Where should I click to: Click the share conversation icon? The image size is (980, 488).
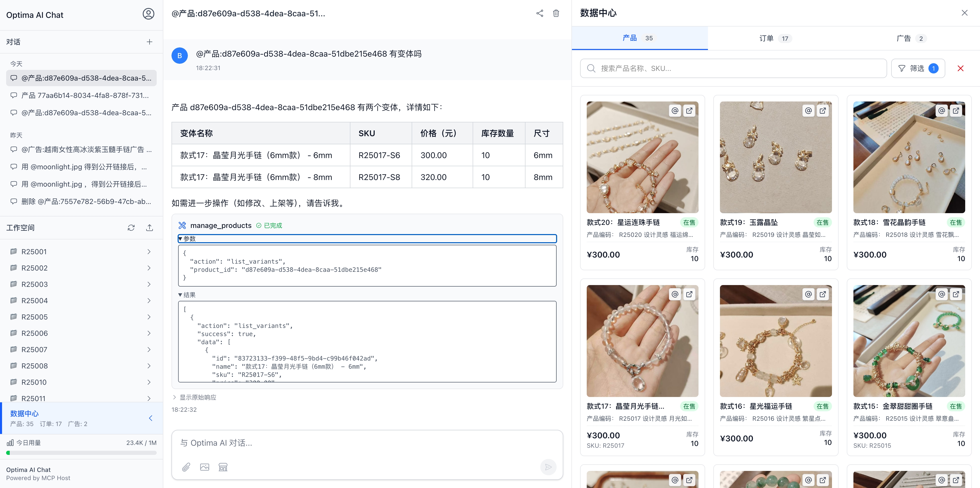pos(540,13)
